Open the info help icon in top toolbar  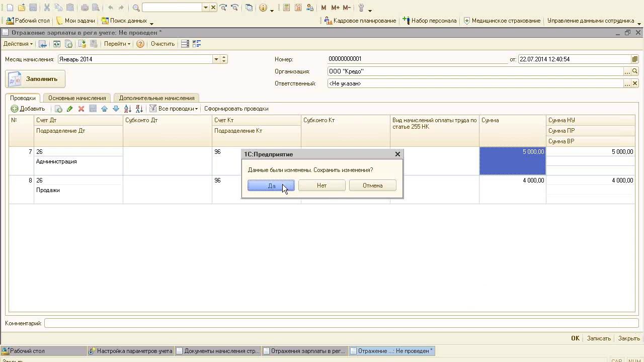coord(263,8)
